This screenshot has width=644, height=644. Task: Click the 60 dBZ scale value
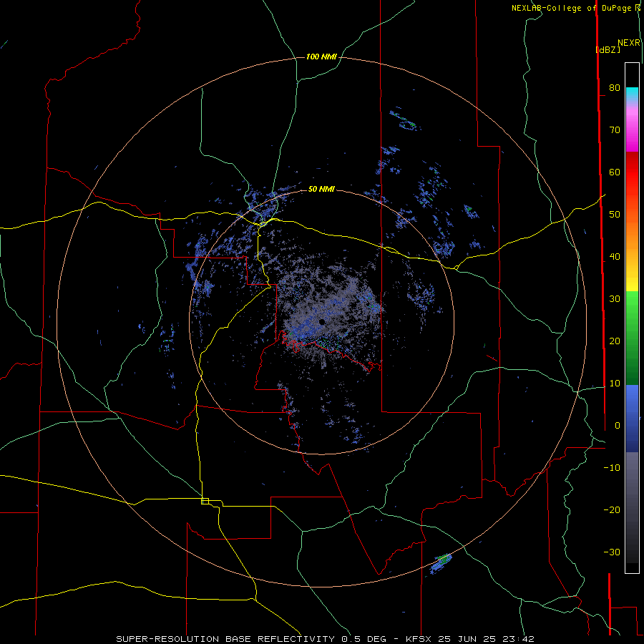tap(615, 172)
